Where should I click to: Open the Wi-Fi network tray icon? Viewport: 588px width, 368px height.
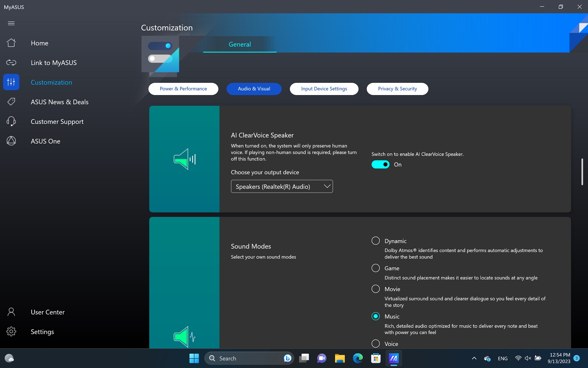518,358
